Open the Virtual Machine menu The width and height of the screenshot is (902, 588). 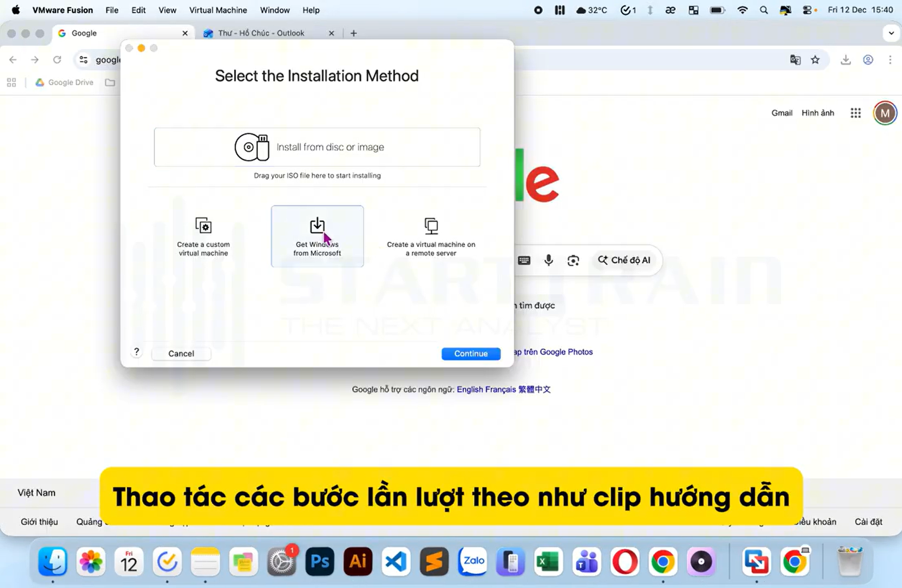coord(218,10)
